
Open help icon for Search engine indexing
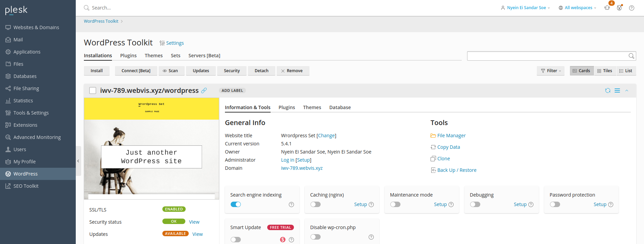(x=291, y=204)
